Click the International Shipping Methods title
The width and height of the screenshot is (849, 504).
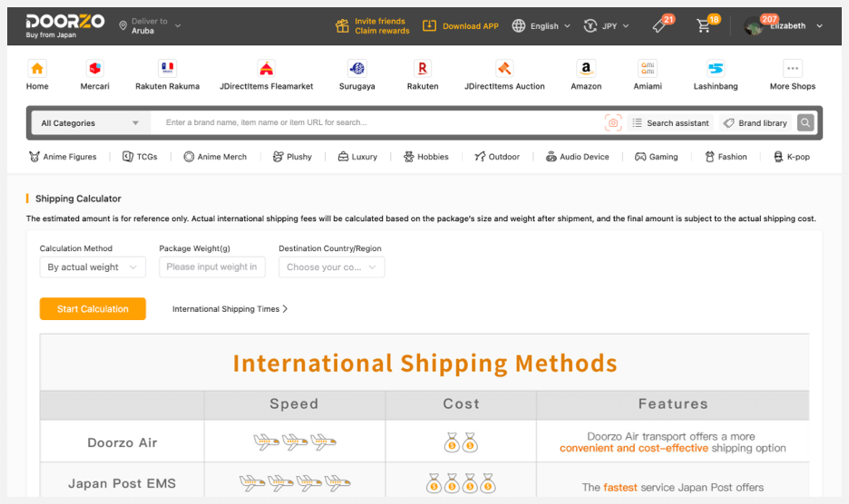[425, 363]
